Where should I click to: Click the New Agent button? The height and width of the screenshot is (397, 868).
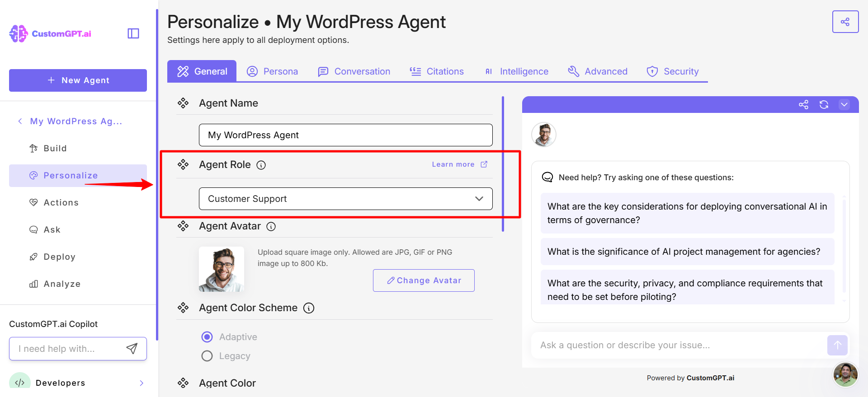click(x=78, y=80)
